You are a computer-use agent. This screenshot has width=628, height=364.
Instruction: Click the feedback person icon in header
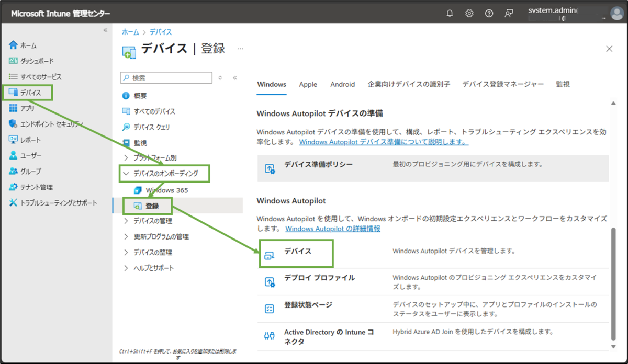tap(509, 14)
